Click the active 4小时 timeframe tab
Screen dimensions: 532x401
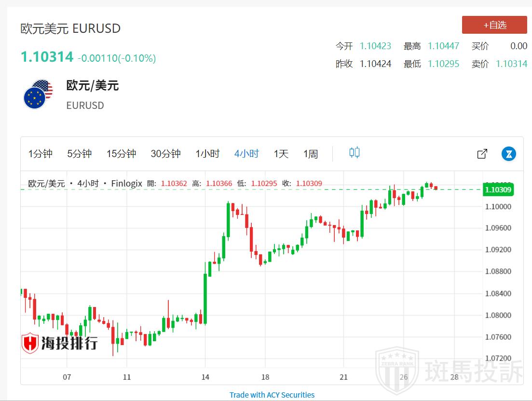(x=246, y=154)
